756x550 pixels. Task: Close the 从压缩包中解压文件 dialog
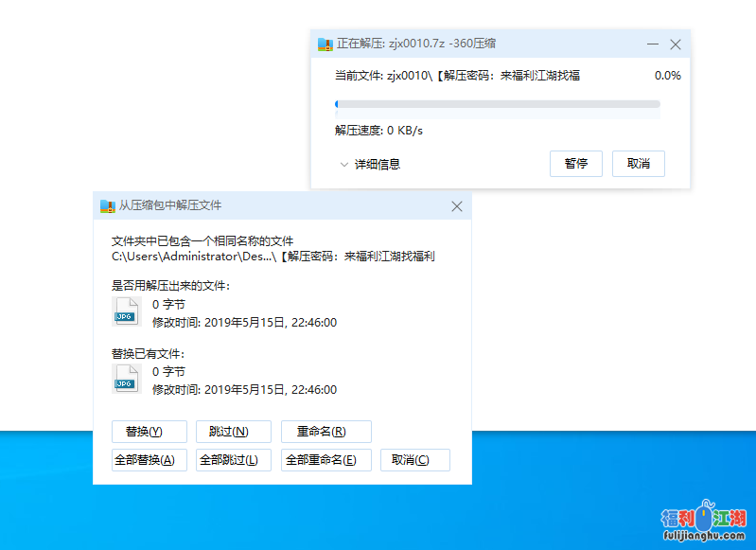click(457, 206)
